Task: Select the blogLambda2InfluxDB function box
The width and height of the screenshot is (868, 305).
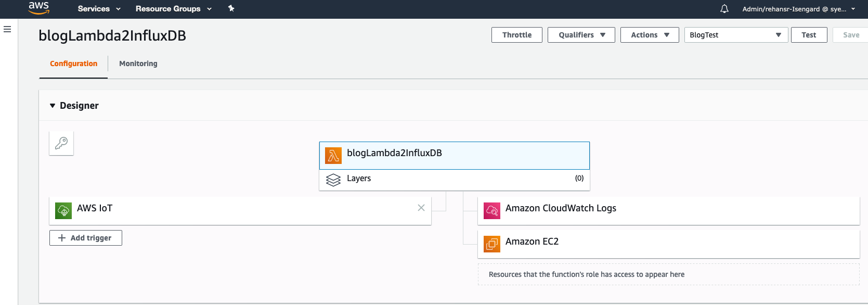Action: coord(454,155)
